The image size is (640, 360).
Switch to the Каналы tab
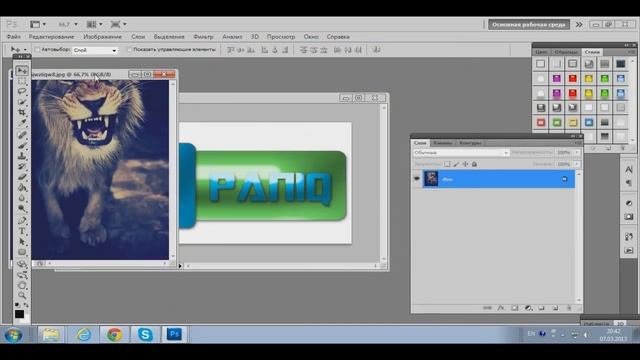442,143
